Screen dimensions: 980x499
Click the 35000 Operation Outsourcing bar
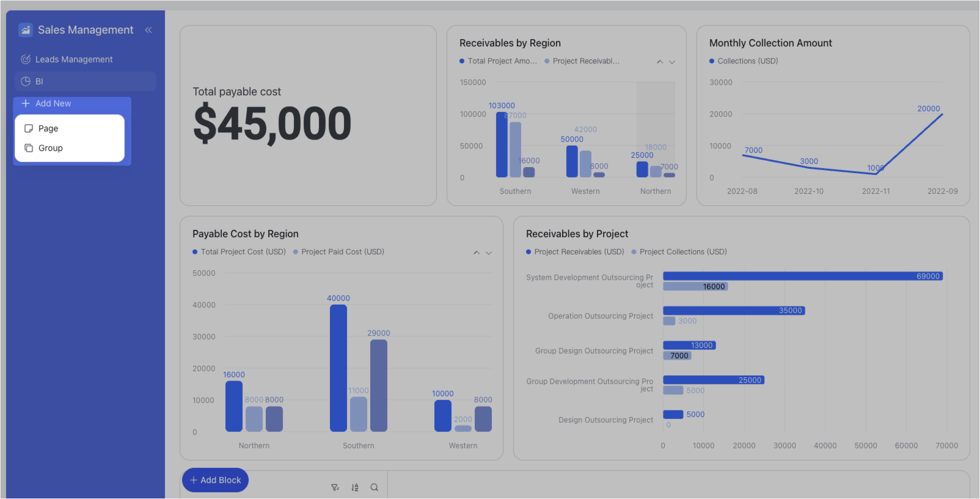click(x=734, y=311)
